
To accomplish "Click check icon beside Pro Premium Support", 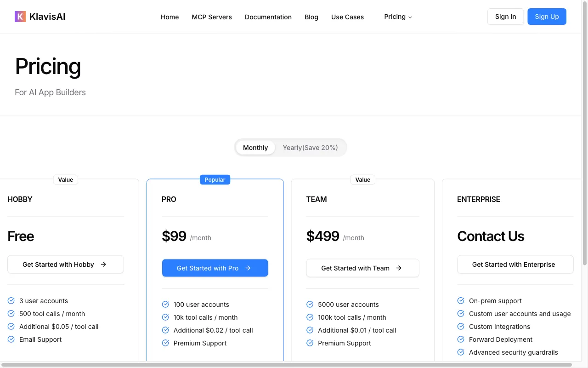I will point(165,343).
